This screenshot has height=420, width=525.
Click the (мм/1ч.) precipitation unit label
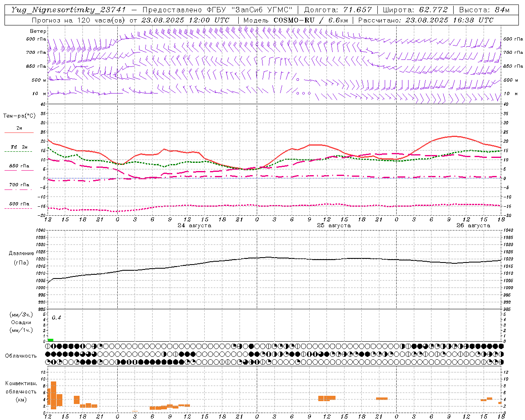click(21, 330)
